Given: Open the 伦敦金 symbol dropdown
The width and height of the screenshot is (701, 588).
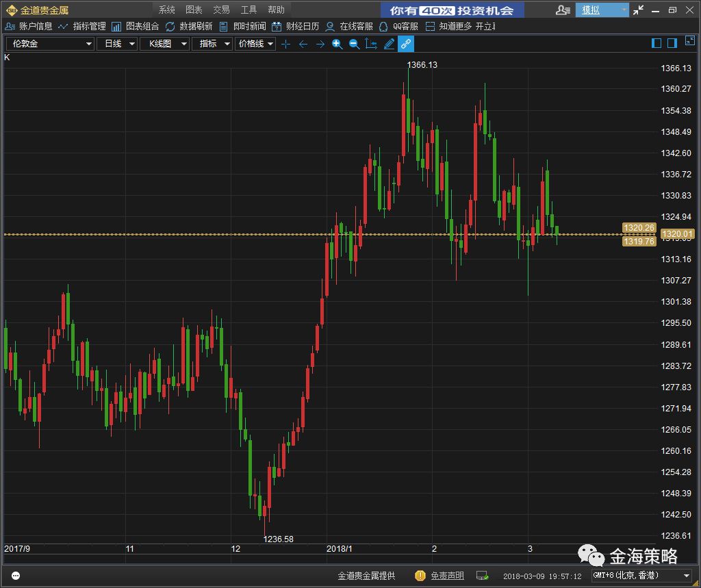Looking at the screenshot, I should point(50,44).
